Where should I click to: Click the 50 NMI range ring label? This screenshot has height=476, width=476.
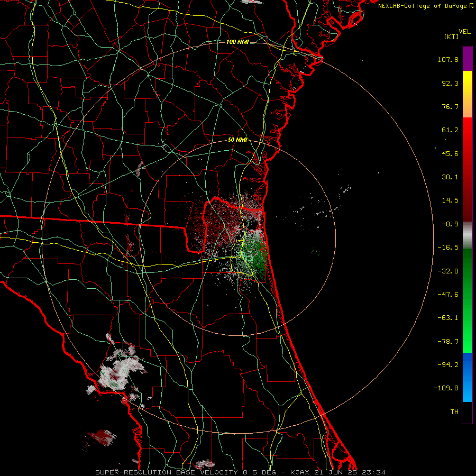pyautogui.click(x=237, y=140)
